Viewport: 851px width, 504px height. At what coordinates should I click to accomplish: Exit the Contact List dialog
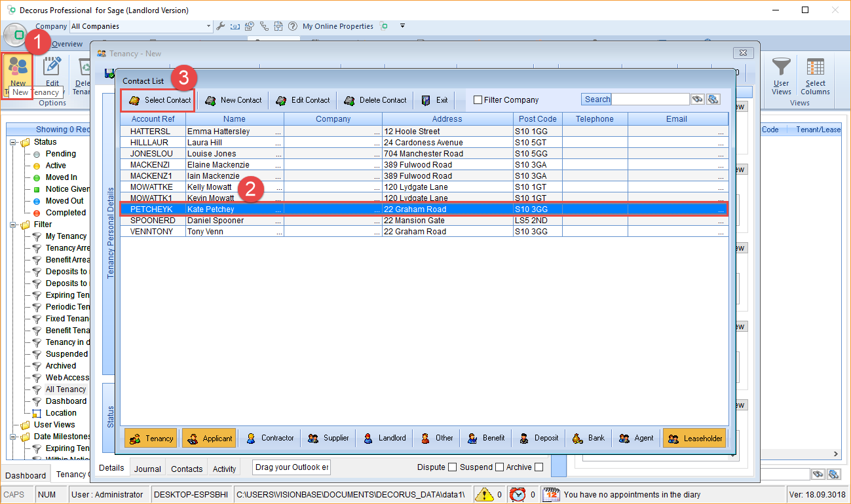click(x=435, y=100)
